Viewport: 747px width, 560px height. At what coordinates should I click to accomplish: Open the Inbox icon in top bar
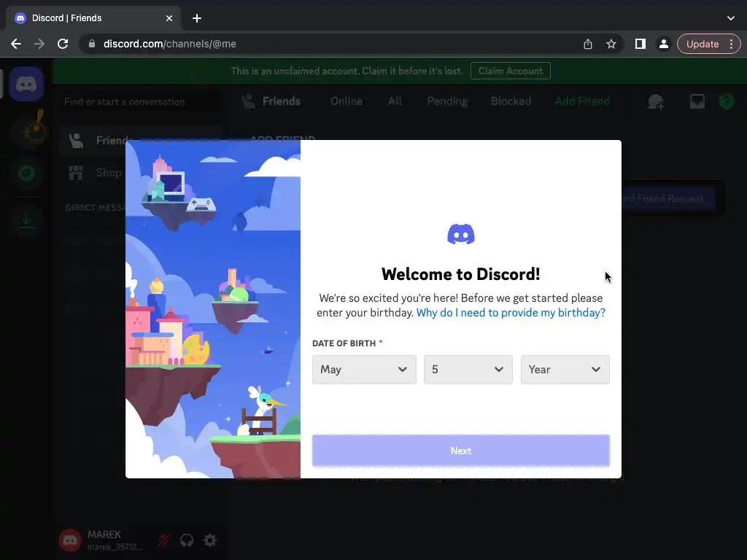click(x=697, y=101)
